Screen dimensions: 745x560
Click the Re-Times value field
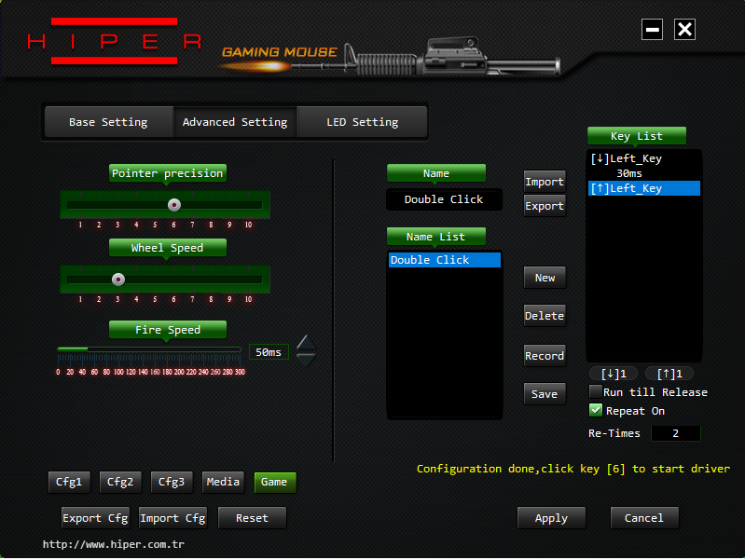(x=675, y=433)
